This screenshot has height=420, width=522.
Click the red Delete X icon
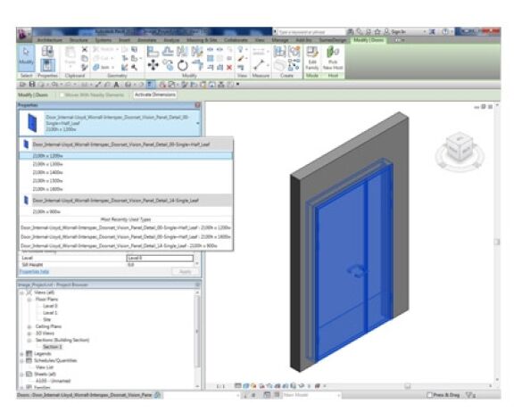pyautogui.click(x=229, y=68)
